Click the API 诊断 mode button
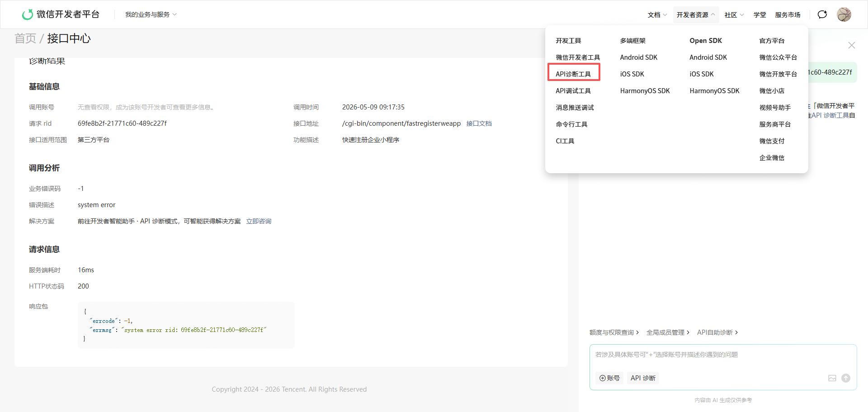The height and width of the screenshot is (412, 868). (x=643, y=378)
